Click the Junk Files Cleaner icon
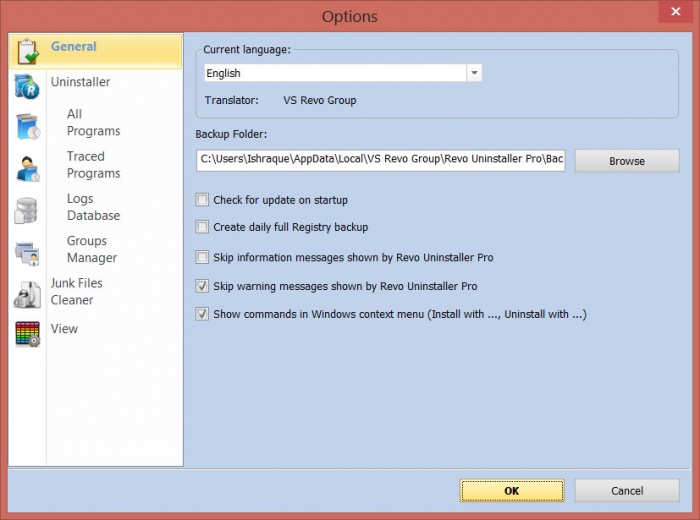Screen dimensions: 700x520 (27, 295)
